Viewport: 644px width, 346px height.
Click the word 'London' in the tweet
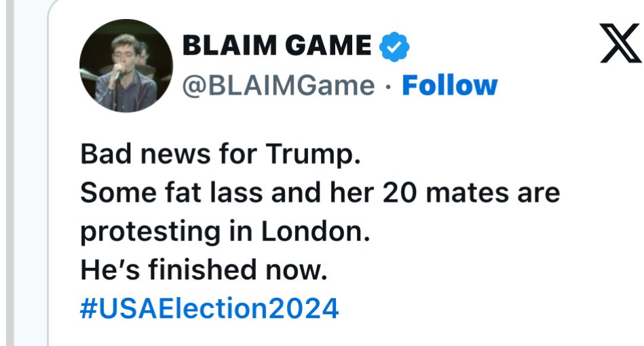312,231
